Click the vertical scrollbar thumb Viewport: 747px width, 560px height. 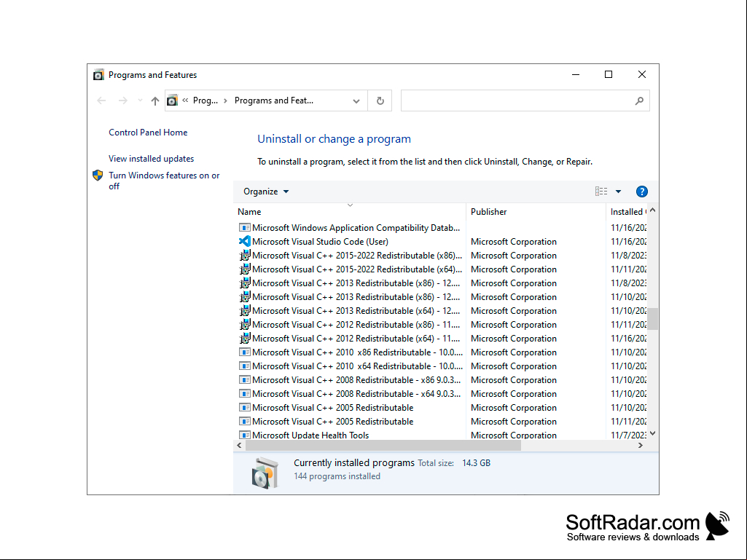click(x=653, y=318)
